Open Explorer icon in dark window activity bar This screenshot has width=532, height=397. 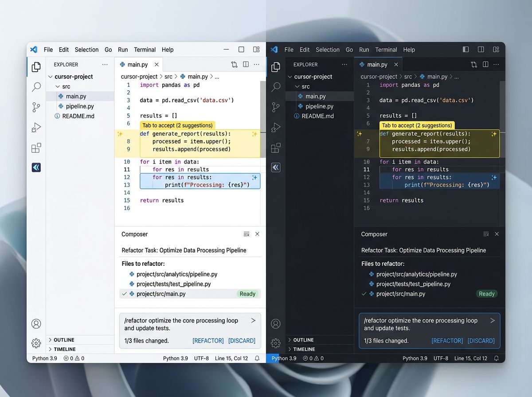pyautogui.click(x=276, y=67)
